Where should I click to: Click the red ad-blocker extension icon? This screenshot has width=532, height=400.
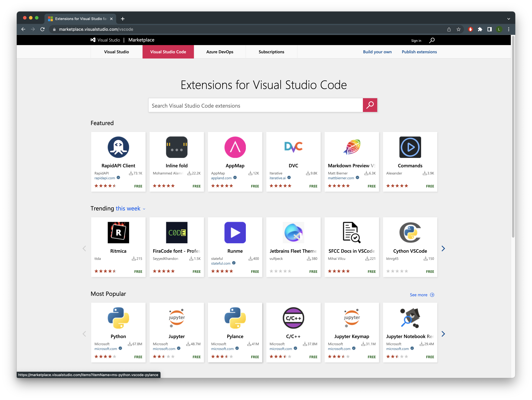[471, 29]
